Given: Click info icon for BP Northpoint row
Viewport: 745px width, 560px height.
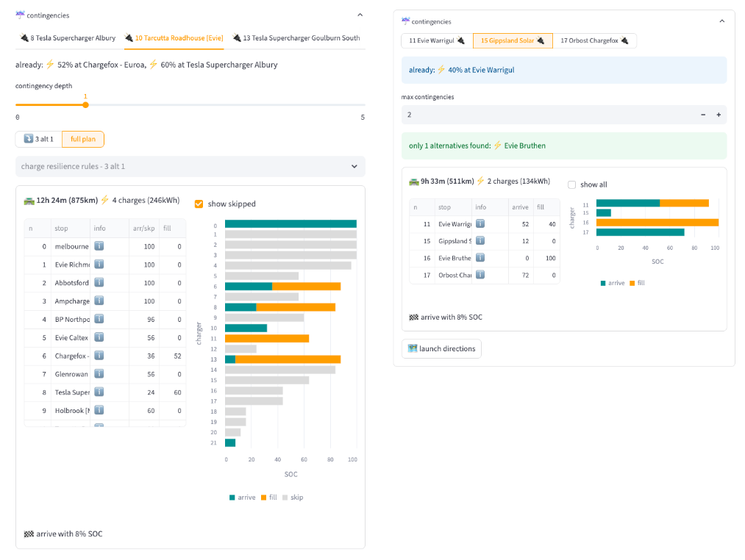Looking at the screenshot, I should 99,319.
